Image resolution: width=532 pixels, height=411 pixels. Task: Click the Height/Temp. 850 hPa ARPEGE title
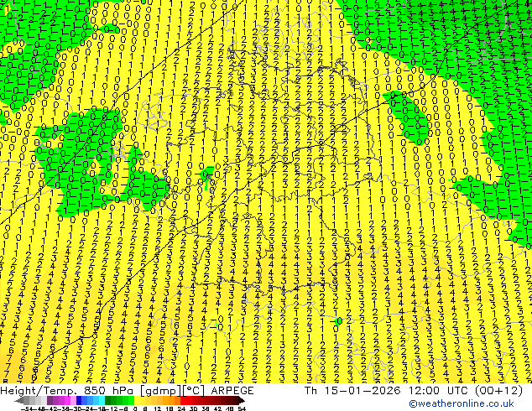pyautogui.click(x=127, y=391)
